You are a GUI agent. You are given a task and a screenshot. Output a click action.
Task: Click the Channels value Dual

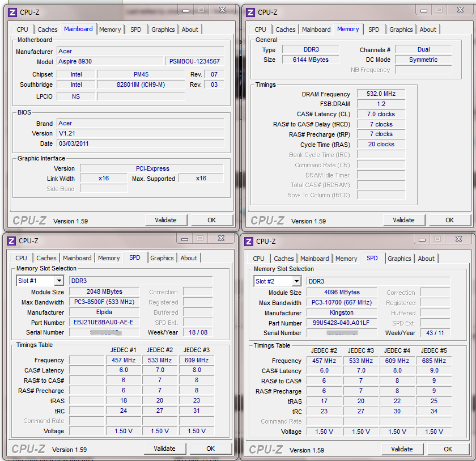423,49
